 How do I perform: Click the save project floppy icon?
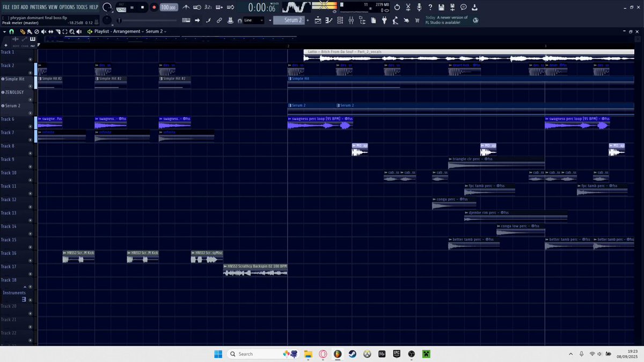click(x=441, y=8)
